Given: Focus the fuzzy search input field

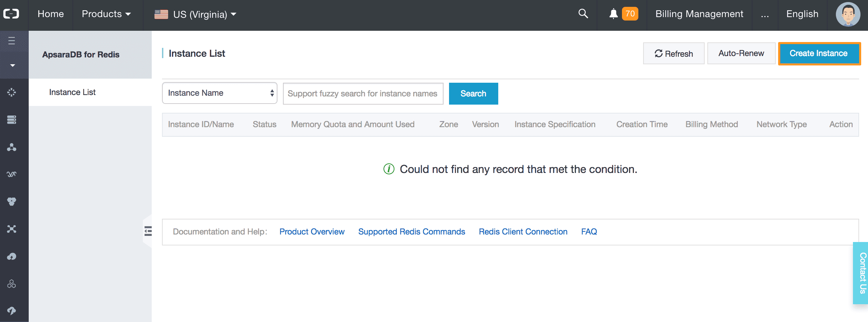Looking at the screenshot, I should [363, 94].
